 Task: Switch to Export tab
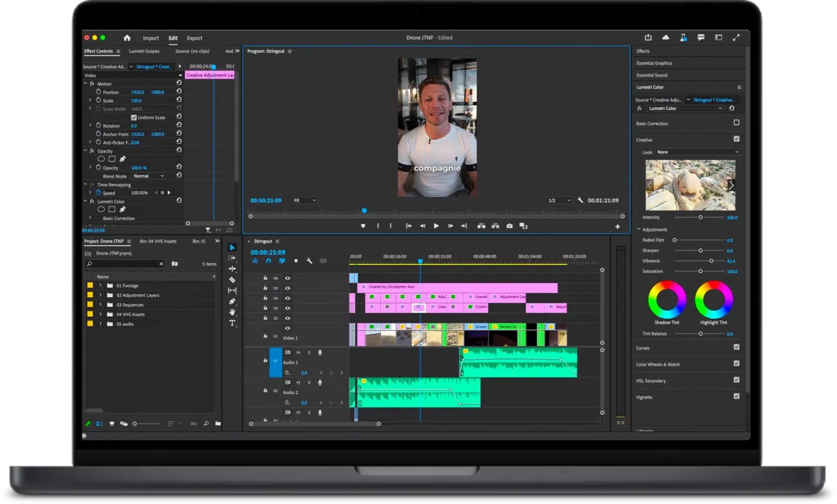[194, 38]
